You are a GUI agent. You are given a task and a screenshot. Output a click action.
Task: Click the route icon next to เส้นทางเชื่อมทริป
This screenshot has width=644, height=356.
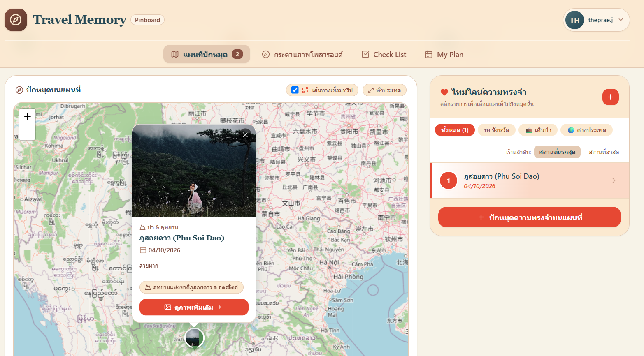pyautogui.click(x=305, y=90)
